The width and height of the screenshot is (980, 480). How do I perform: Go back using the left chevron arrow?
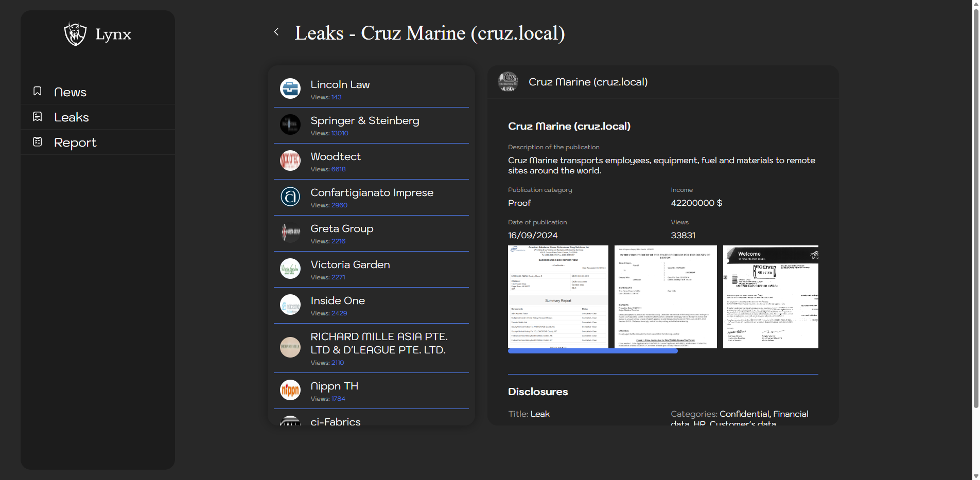click(x=276, y=32)
